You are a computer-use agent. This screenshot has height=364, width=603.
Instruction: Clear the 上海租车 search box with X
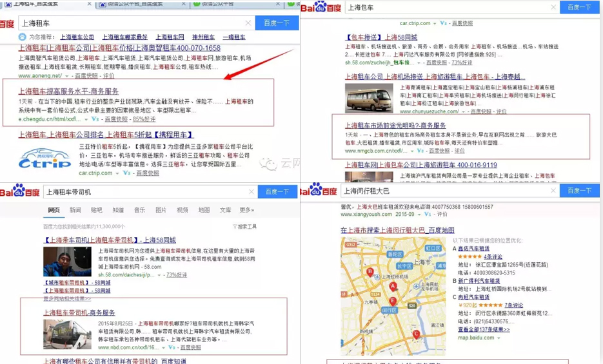pos(248,23)
